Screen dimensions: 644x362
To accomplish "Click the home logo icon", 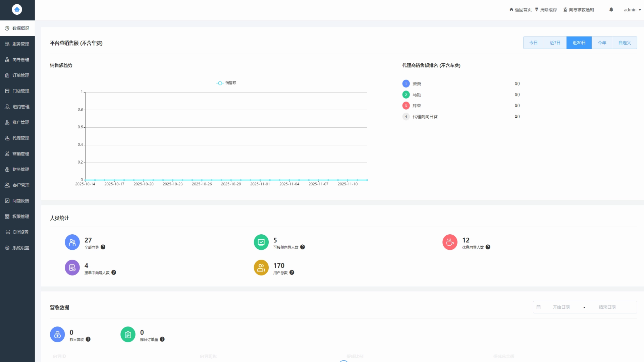I will [x=17, y=9].
